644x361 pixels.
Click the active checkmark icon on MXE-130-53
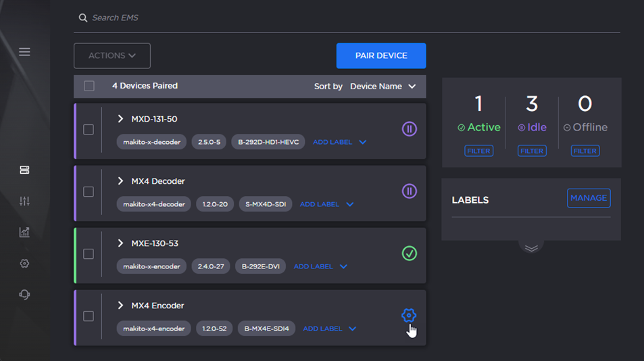coord(409,254)
